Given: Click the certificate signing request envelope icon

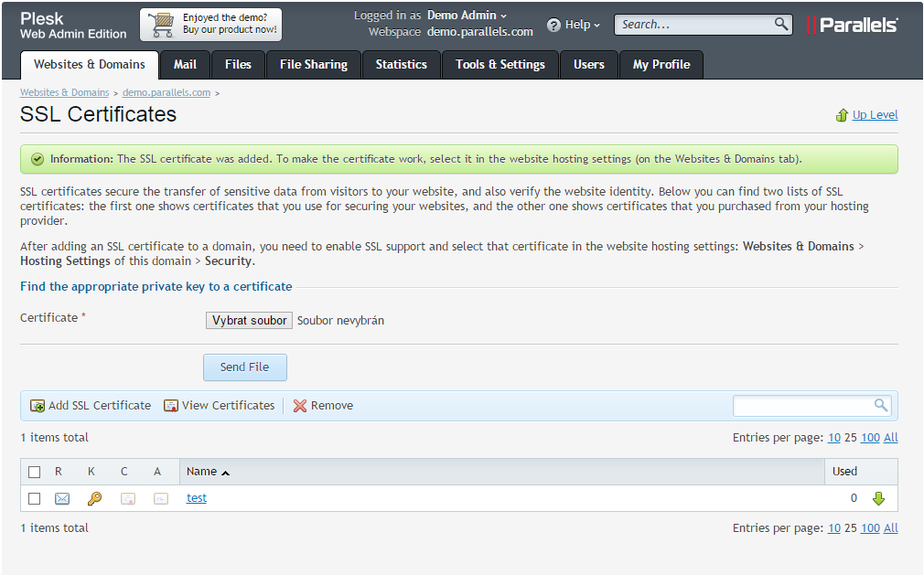Looking at the screenshot, I should (62, 498).
